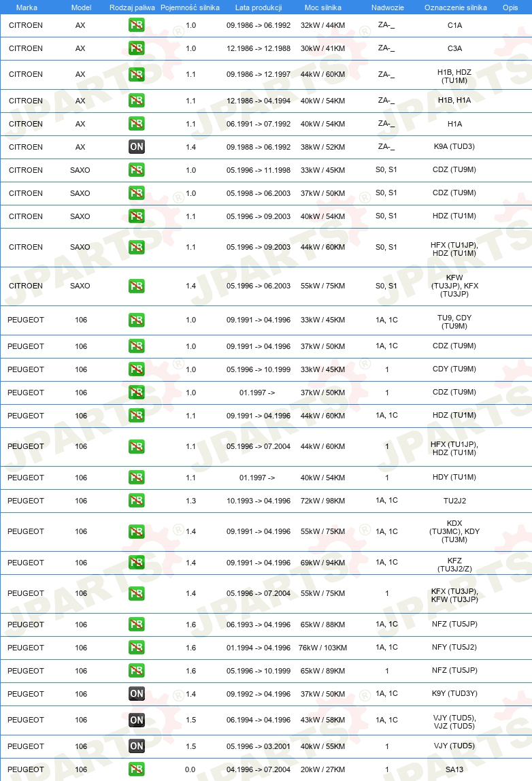Screen dimensions: 532x781
Task: Click the power value 38kW / 52KM
Action: tap(322, 147)
